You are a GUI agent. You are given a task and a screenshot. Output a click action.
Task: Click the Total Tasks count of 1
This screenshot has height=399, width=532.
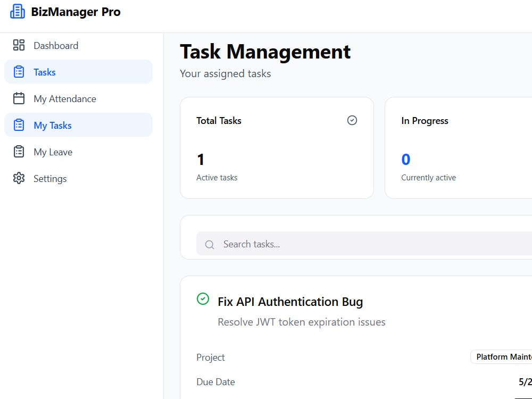pyautogui.click(x=201, y=160)
